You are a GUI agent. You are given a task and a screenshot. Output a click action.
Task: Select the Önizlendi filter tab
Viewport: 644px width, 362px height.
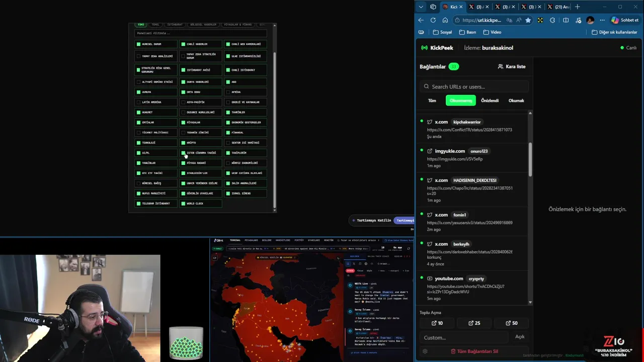pos(490,101)
